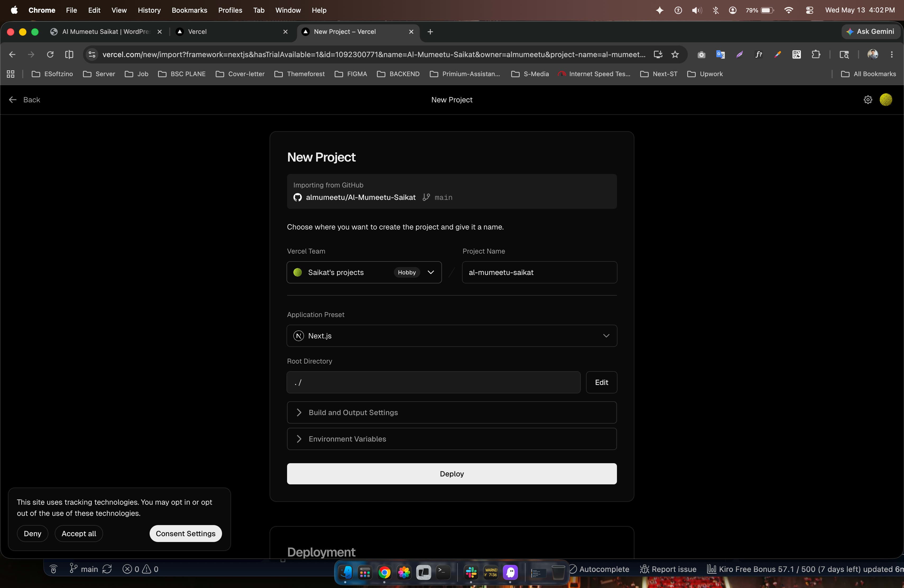
Task: Open the Profiles menu
Action: pos(230,10)
